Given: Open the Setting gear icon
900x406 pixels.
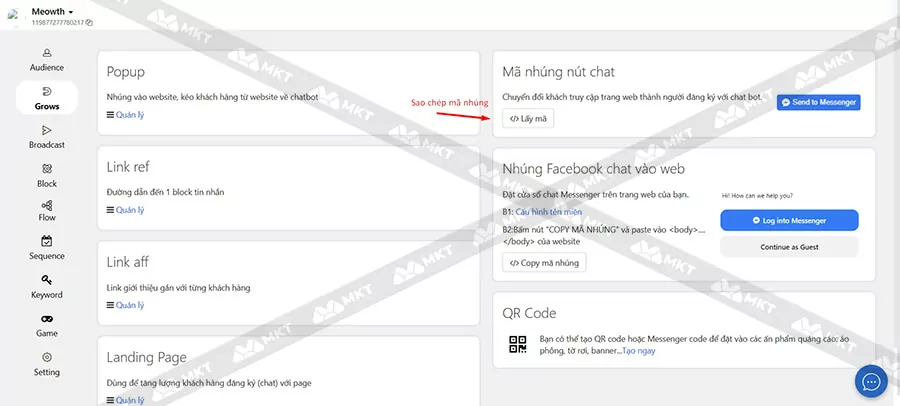Looking at the screenshot, I should (x=47, y=357).
